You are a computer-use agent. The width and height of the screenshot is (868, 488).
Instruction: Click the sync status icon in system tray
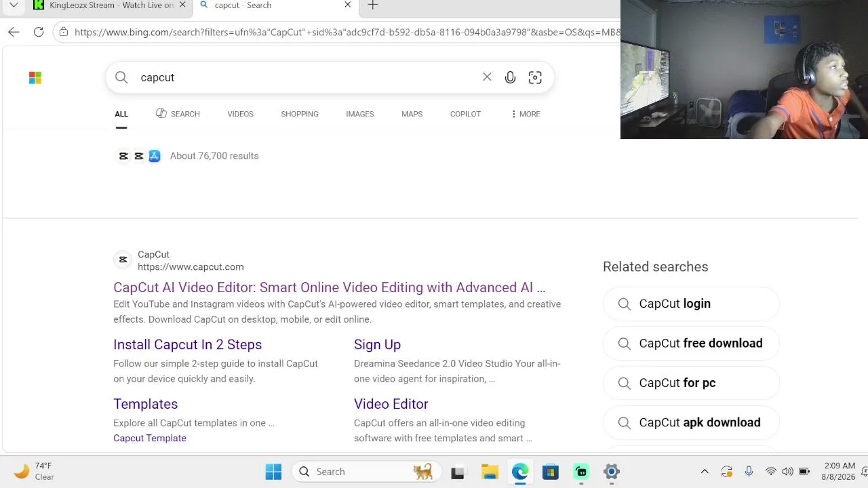pos(726,472)
